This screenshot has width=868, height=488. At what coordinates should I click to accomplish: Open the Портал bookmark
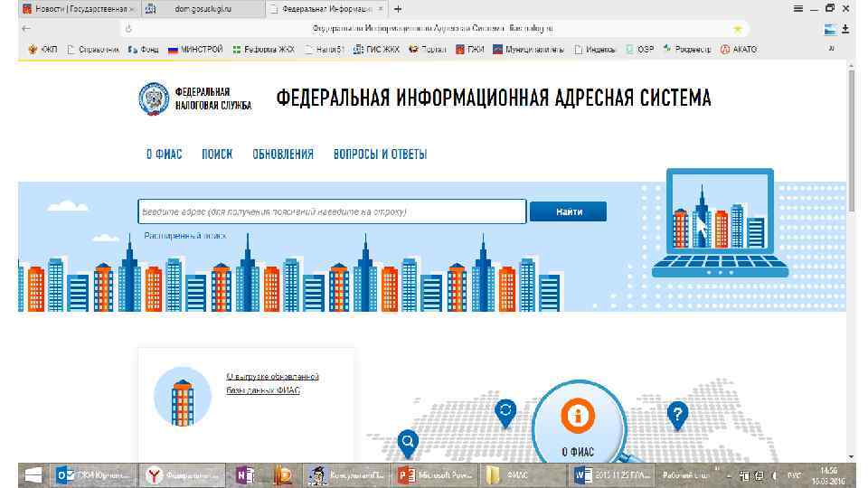point(428,49)
